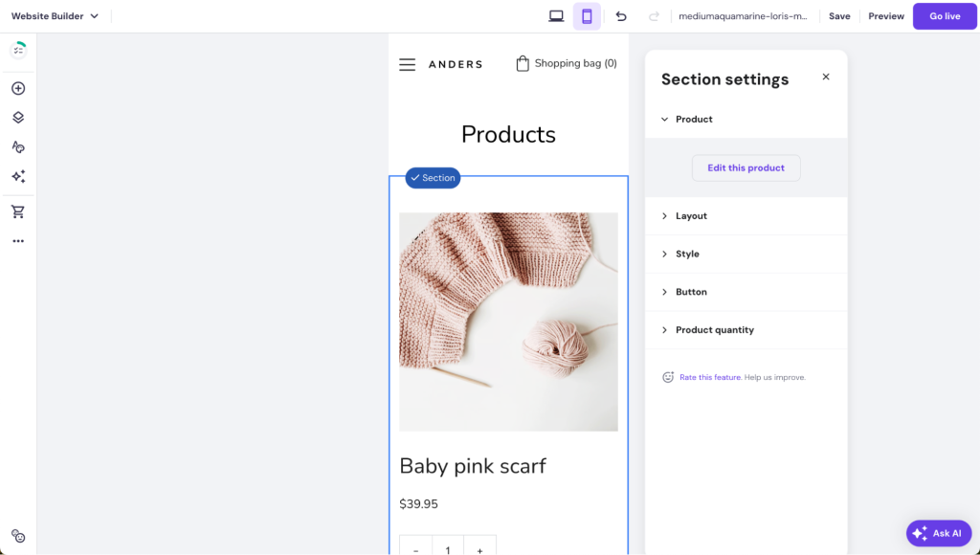
Task: Switch to desktop preview
Action: (556, 15)
